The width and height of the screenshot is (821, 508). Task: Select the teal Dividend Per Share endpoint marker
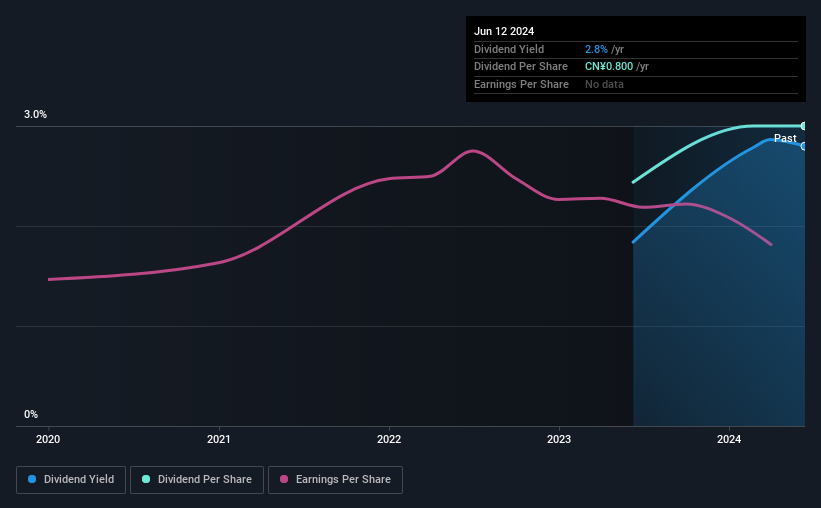click(804, 126)
